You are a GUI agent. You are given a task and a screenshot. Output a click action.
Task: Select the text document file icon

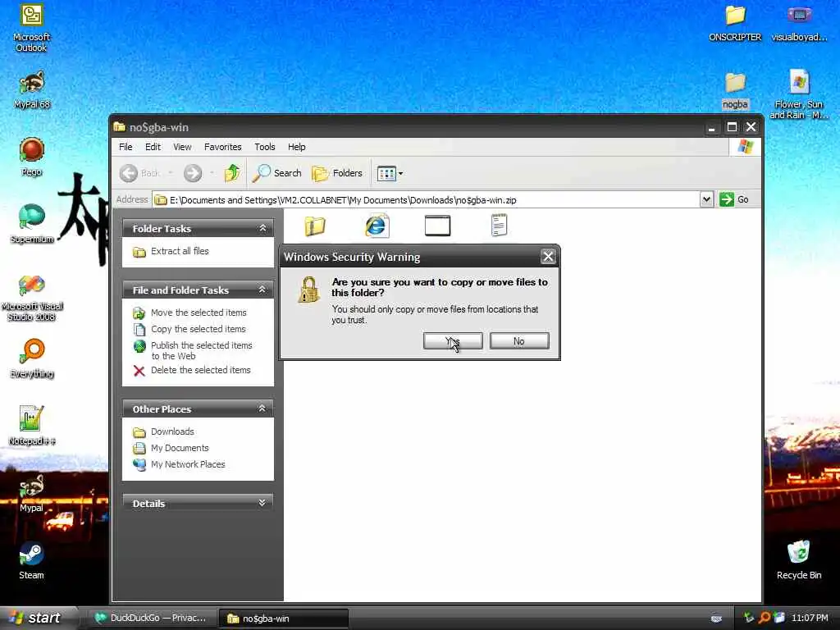(499, 226)
